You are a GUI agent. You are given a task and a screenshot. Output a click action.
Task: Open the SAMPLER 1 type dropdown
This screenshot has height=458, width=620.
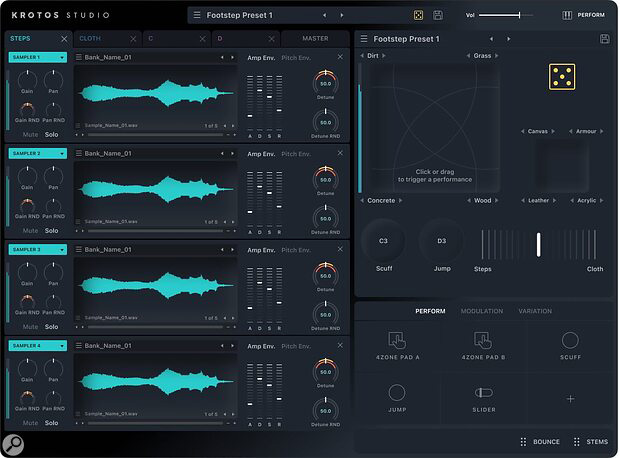(x=38, y=57)
